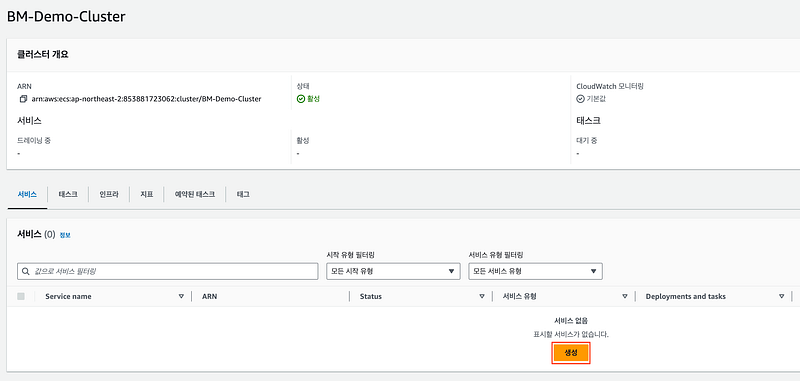Click the CloudWatch 모니터링 label
800x381 pixels.
click(610, 86)
